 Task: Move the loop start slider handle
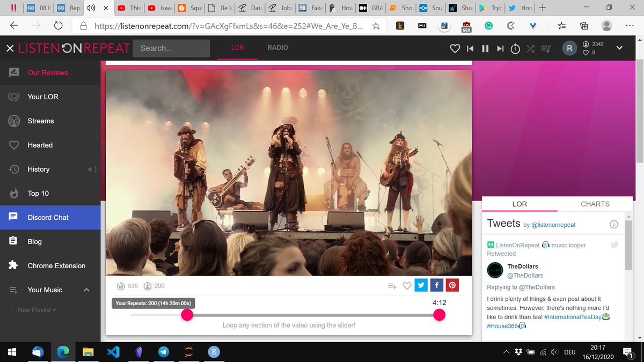coord(187,315)
